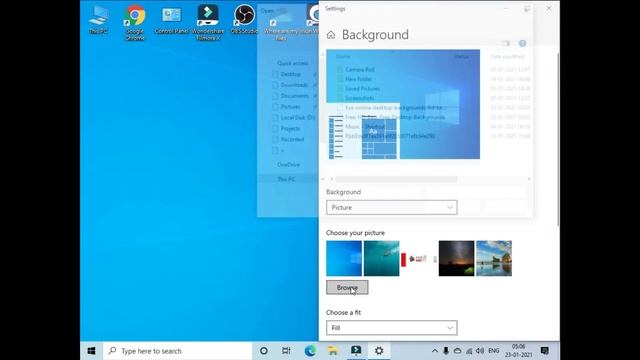Open This PC desktop icon
Image resolution: width=640 pixels, height=360 pixels.
point(98,20)
